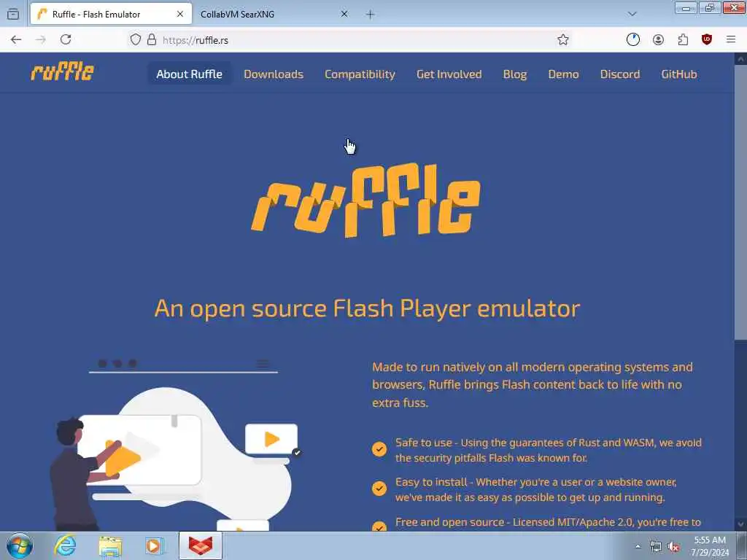Open the network icon in the system tray
This screenshot has width=747, height=560.
[656, 547]
